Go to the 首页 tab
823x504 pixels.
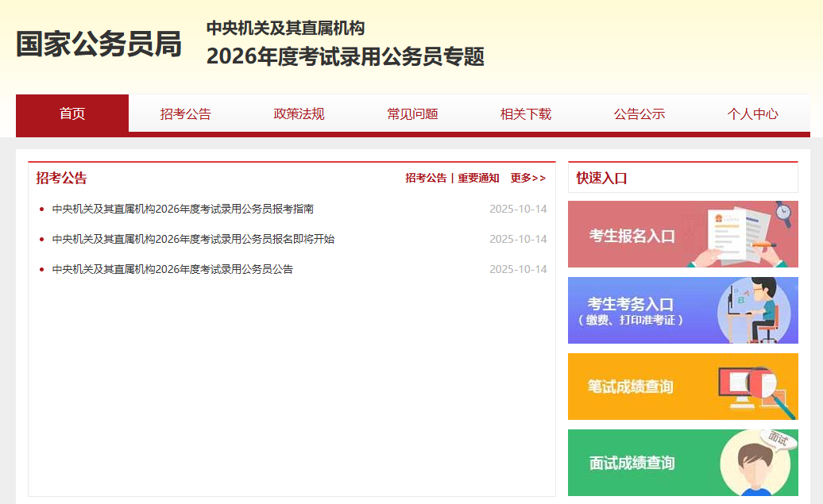click(x=72, y=113)
